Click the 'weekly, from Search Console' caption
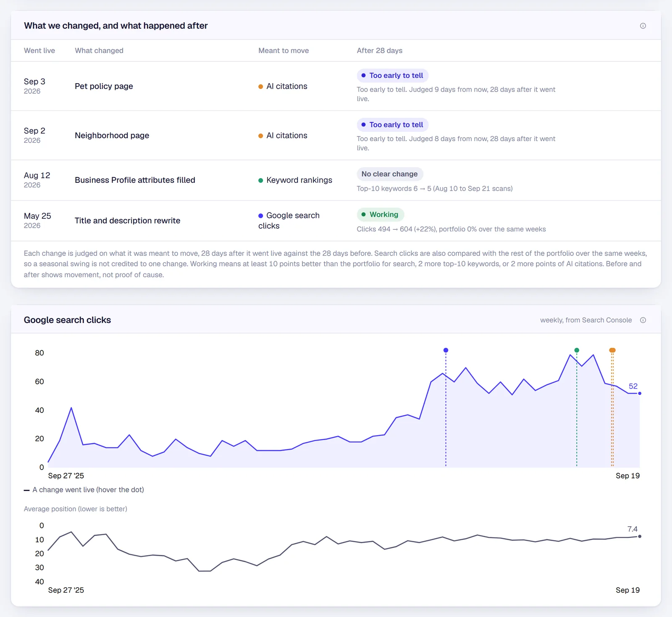 click(x=586, y=320)
